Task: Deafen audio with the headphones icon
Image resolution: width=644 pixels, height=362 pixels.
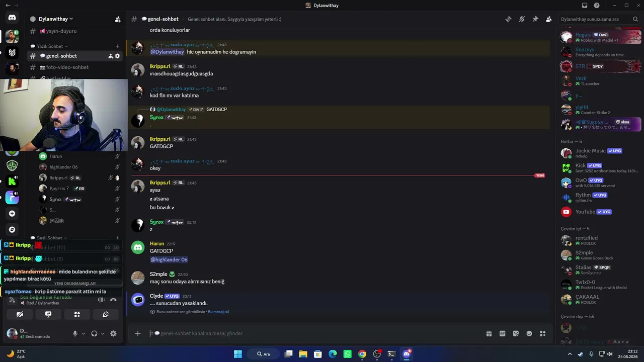Action: (x=94, y=333)
